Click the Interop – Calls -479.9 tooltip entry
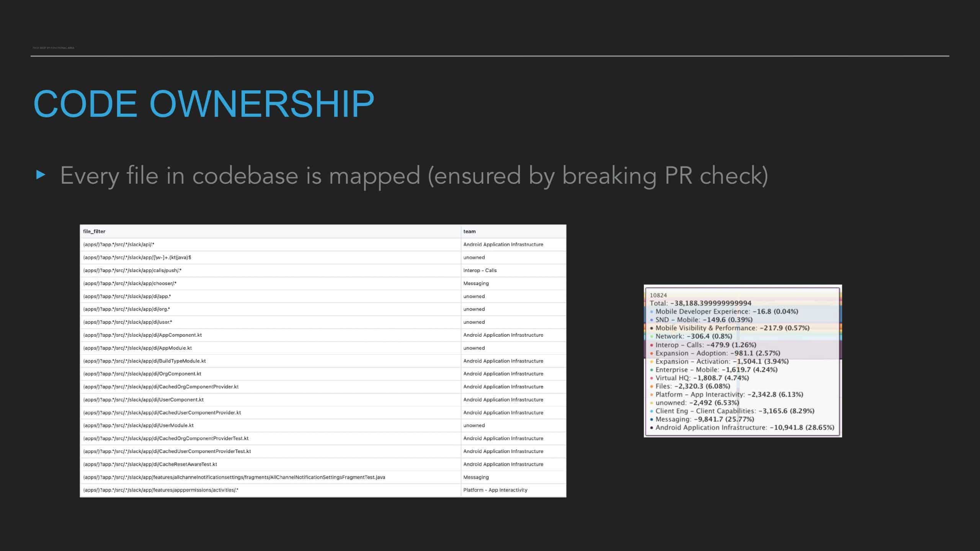 [703, 345]
